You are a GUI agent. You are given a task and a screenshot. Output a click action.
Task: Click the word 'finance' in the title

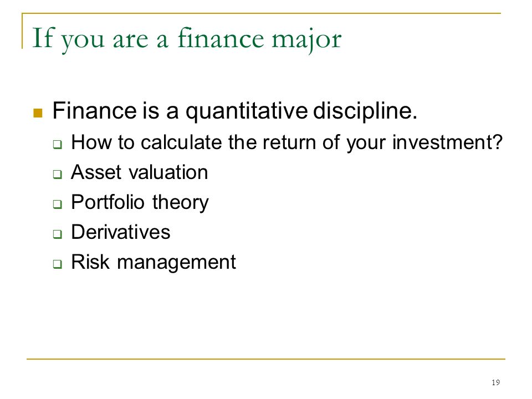tap(221, 38)
